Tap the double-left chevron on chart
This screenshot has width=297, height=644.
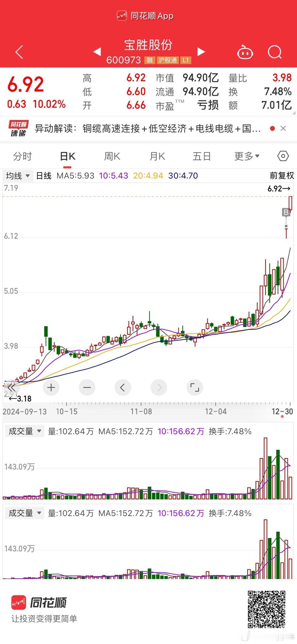coord(11,388)
